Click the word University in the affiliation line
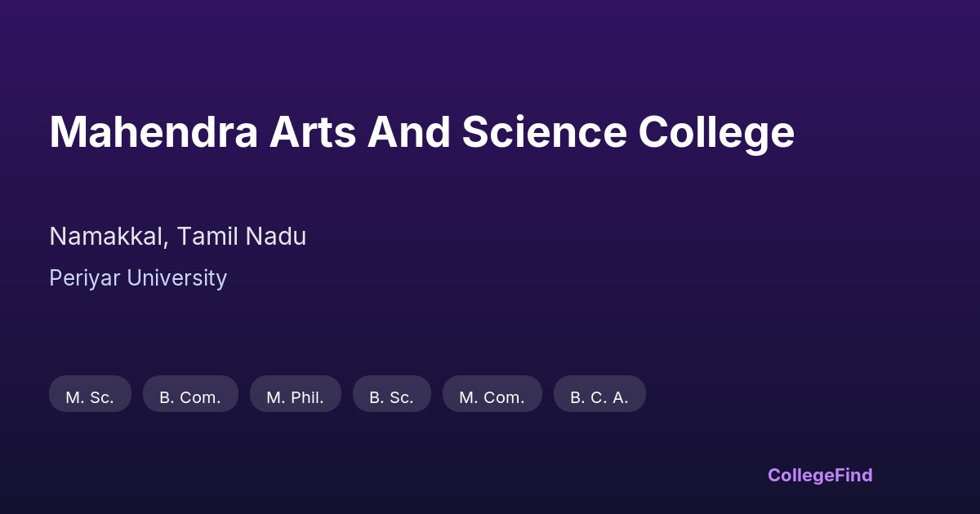The width and height of the screenshot is (980, 514). [x=176, y=278]
